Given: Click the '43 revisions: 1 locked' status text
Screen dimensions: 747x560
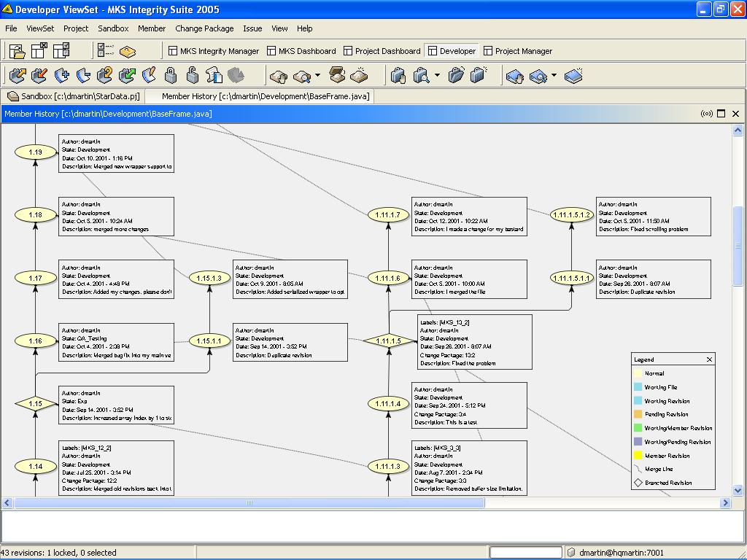Looking at the screenshot, I should [x=59, y=553].
